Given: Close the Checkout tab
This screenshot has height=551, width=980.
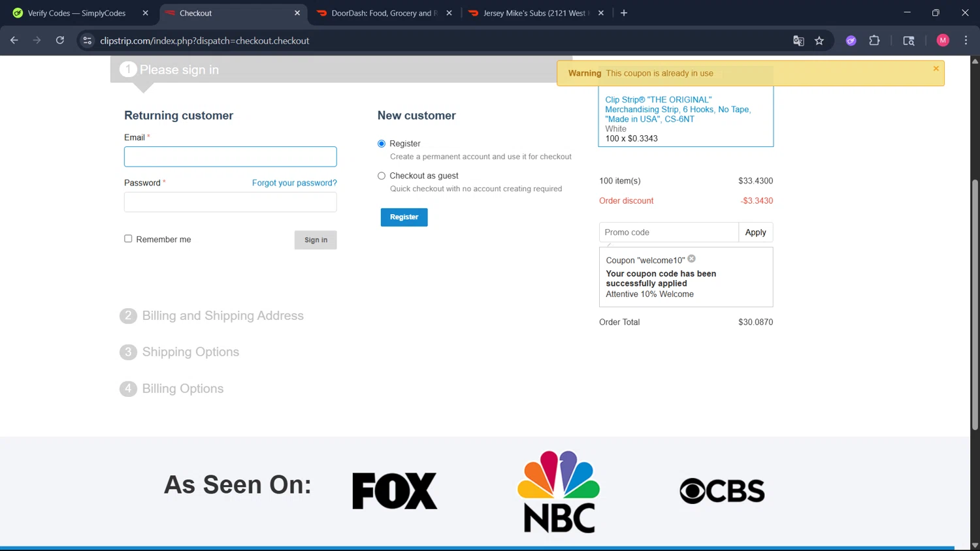Looking at the screenshot, I should 297,13.
